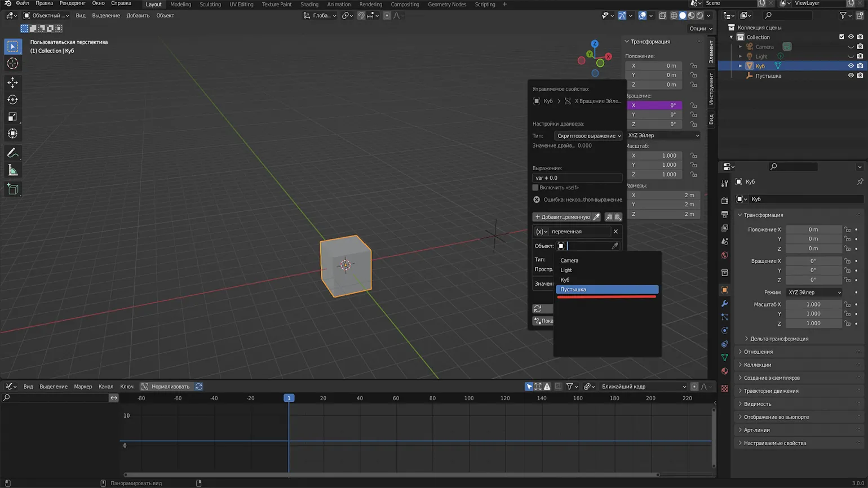Select the Rotate tool in the toolbar

12,100
